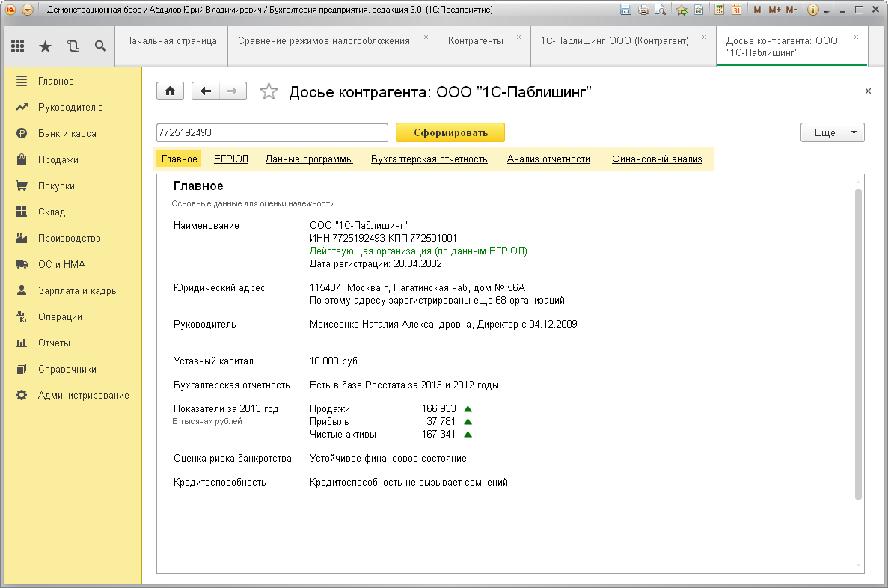Click the save icon in title bar
This screenshot has width=888, height=588.
(x=626, y=10)
